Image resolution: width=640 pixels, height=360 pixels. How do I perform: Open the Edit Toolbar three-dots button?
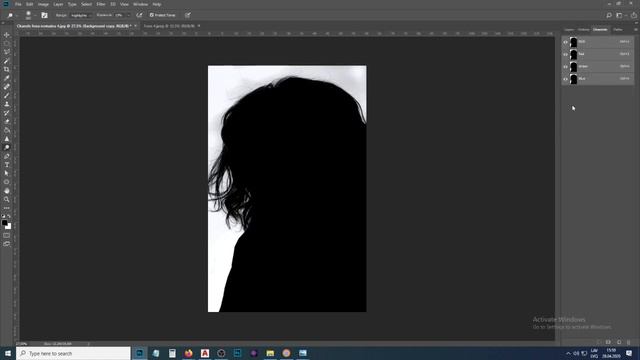(x=7, y=208)
